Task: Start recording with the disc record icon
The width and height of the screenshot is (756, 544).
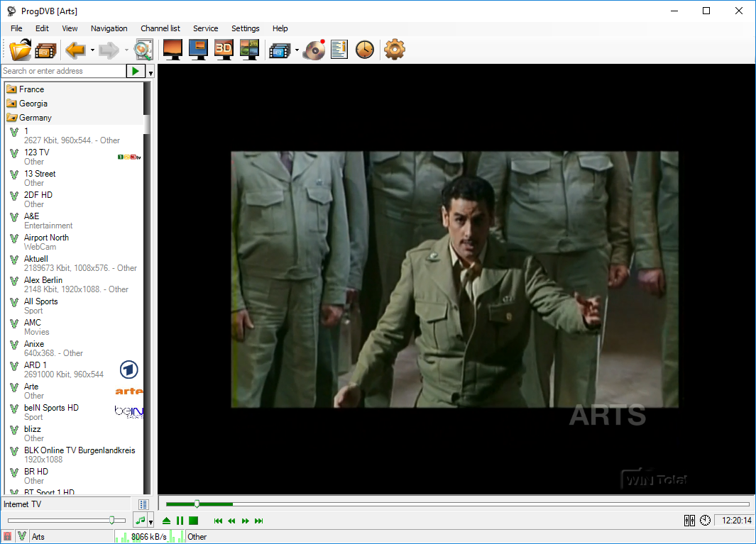Action: coord(314,50)
